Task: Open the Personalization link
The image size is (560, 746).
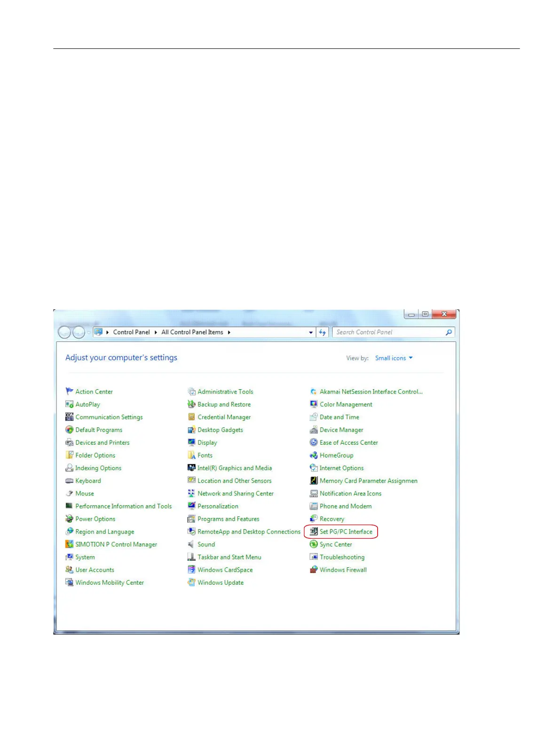Action: coord(218,506)
